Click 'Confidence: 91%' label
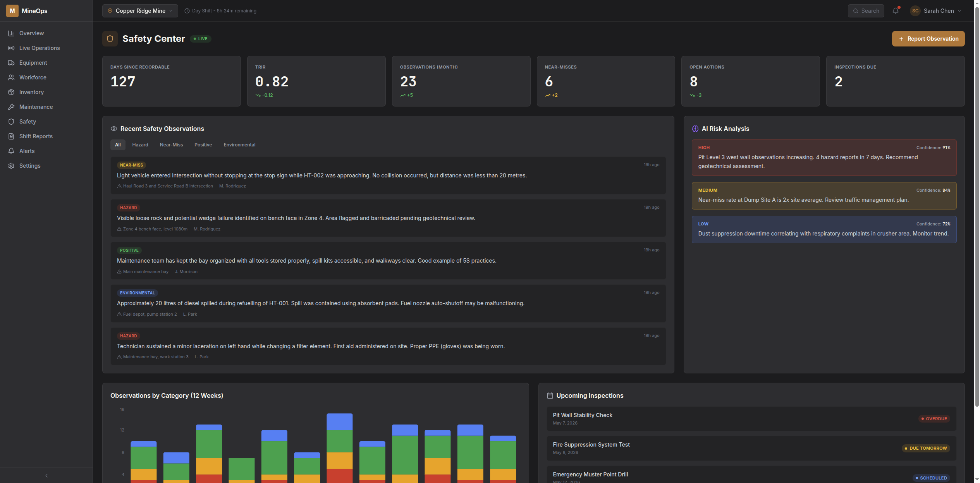Screen dimensions: 980x483 pos(933,148)
